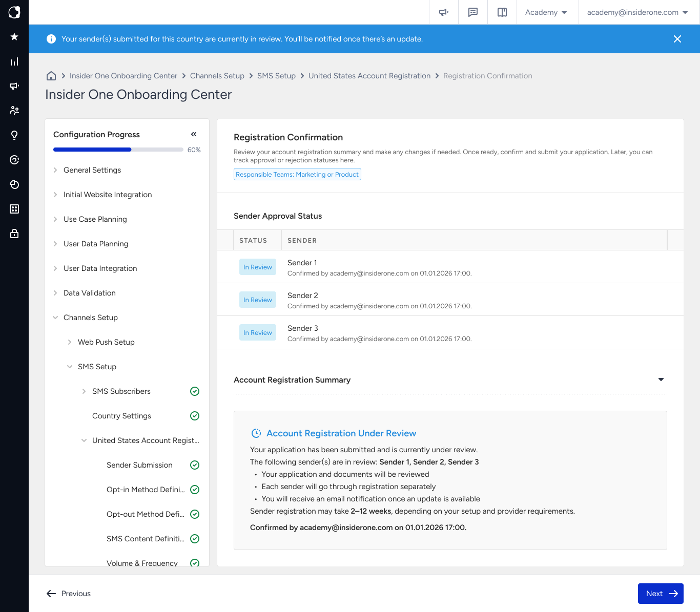The image size is (700, 612).
Task: Go to SMS Setup breadcrumb
Action: point(276,76)
